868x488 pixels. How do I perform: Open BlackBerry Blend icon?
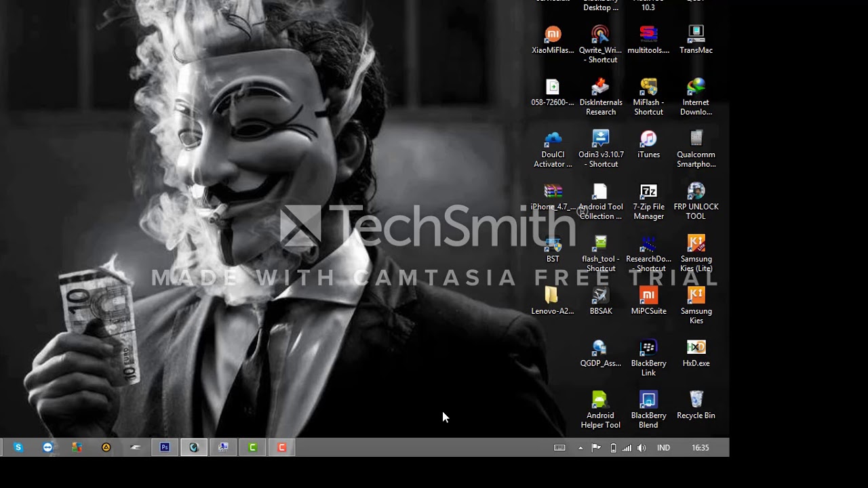648,410
